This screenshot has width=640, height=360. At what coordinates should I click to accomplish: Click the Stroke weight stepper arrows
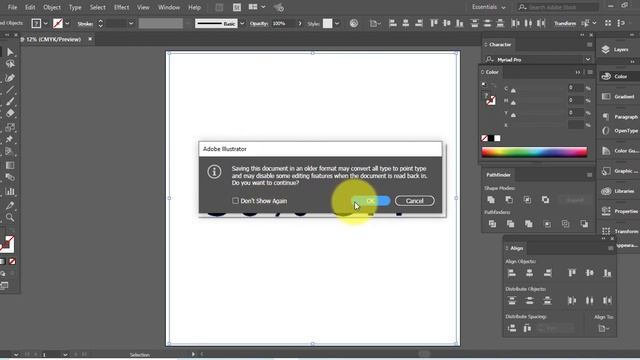click(x=100, y=24)
